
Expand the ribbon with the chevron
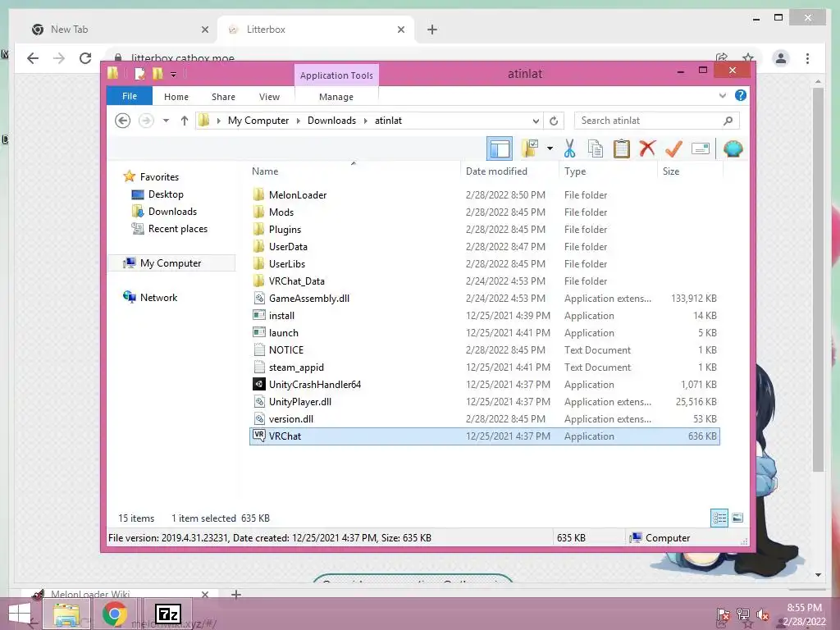tap(722, 96)
